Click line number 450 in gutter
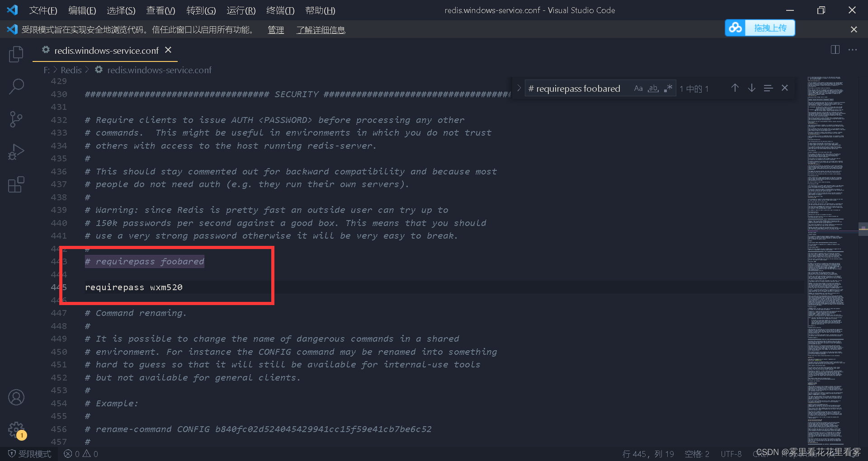Image resolution: width=868 pixels, height=461 pixels. (59, 352)
